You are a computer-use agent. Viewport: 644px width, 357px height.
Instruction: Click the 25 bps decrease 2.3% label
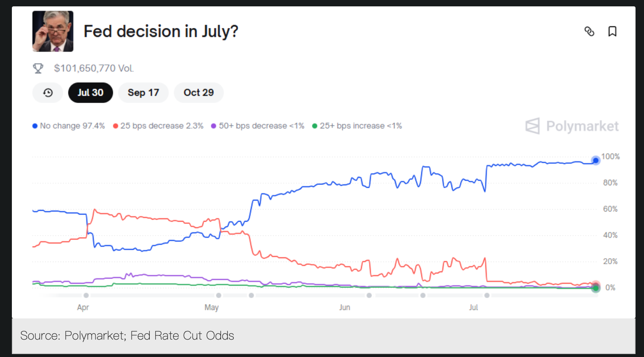(162, 126)
